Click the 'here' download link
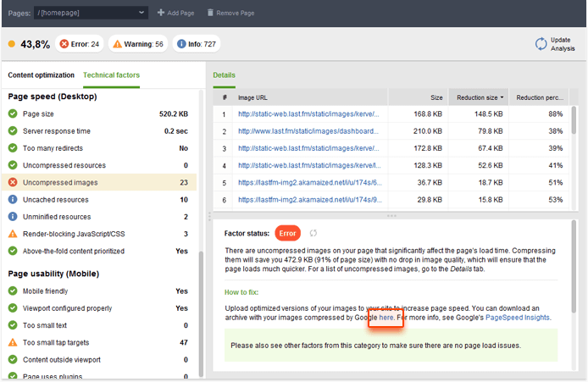 [386, 318]
